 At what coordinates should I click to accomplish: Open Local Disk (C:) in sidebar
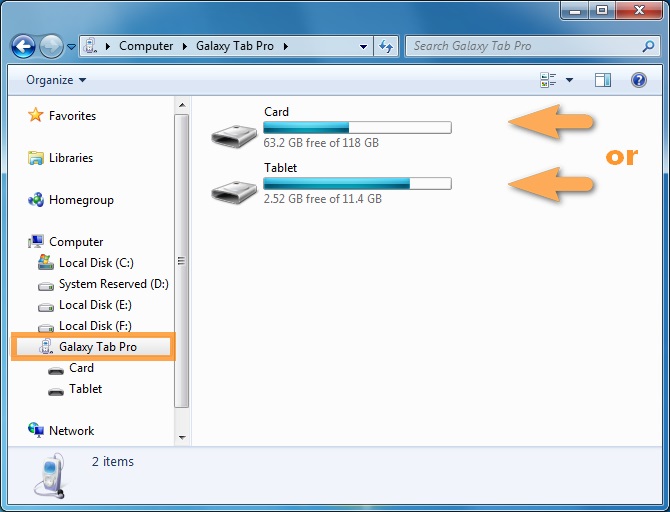click(x=96, y=262)
